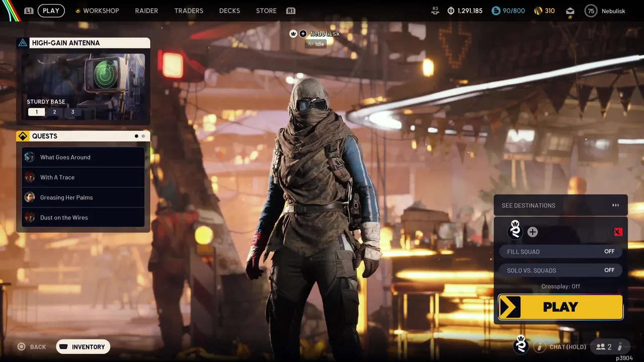Screen dimensions: 644x362
Task: Click the orange dot before Workshop
Action: (77, 11)
